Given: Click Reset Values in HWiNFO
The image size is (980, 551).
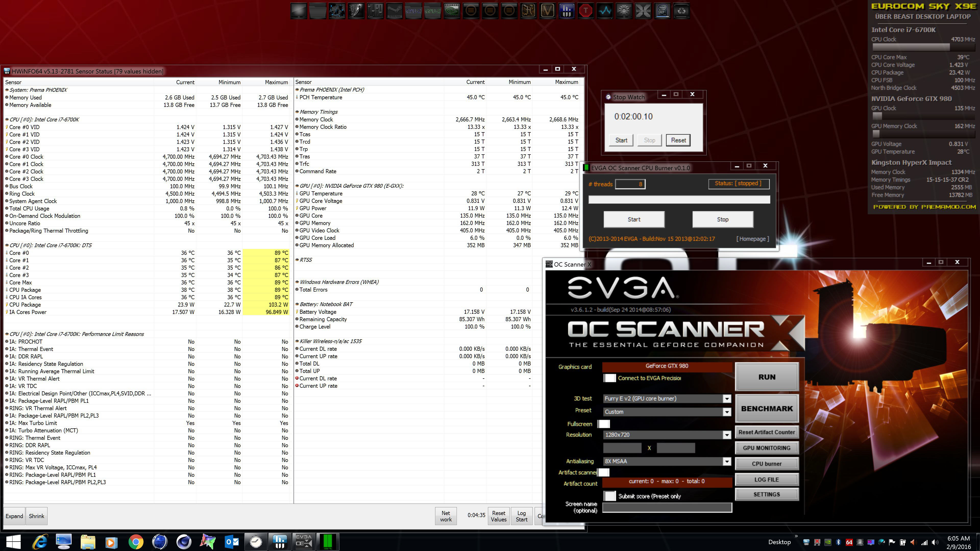Looking at the screenshot, I should [498, 516].
